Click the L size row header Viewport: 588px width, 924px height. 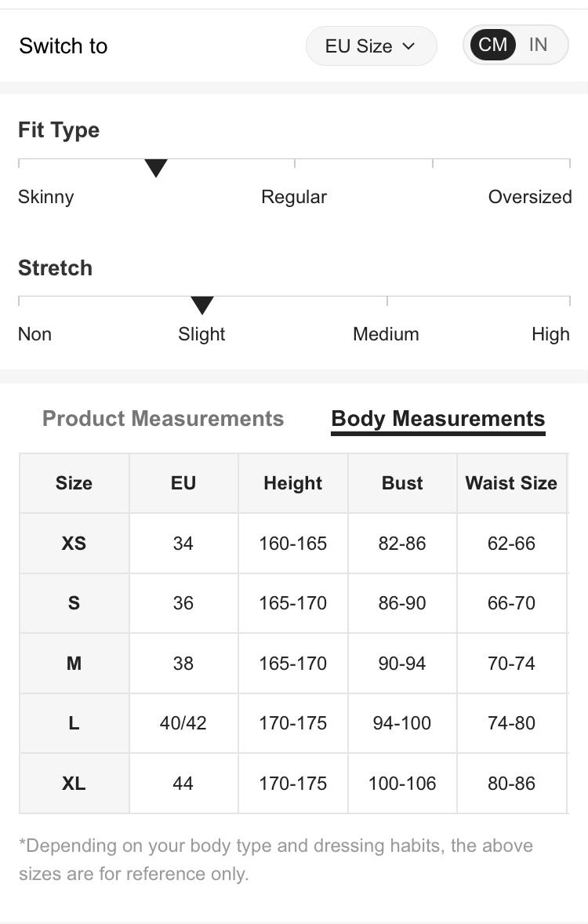pos(74,723)
